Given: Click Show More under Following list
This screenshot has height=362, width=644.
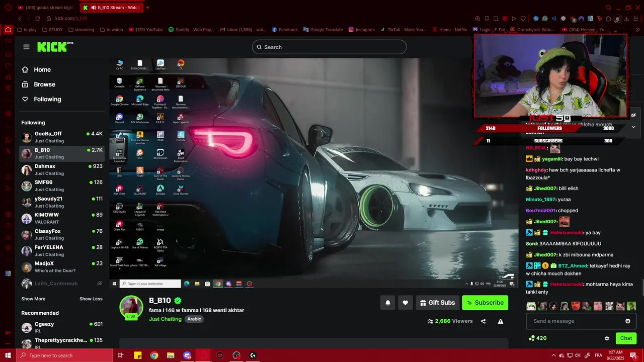Looking at the screenshot, I should click(x=33, y=299).
